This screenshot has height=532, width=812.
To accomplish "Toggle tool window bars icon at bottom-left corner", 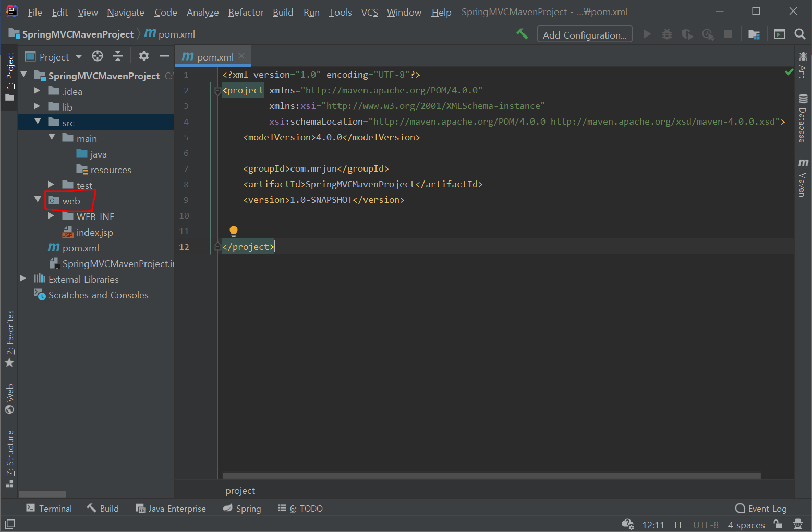I will click(9, 524).
